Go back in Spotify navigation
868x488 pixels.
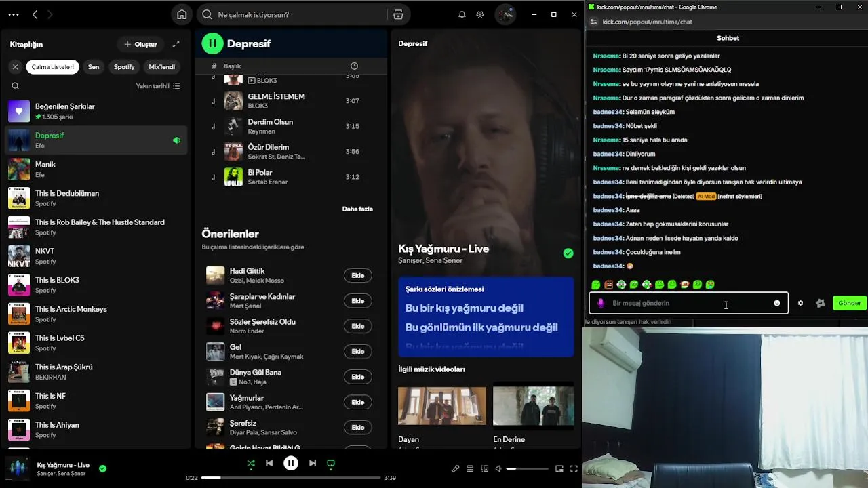(35, 14)
